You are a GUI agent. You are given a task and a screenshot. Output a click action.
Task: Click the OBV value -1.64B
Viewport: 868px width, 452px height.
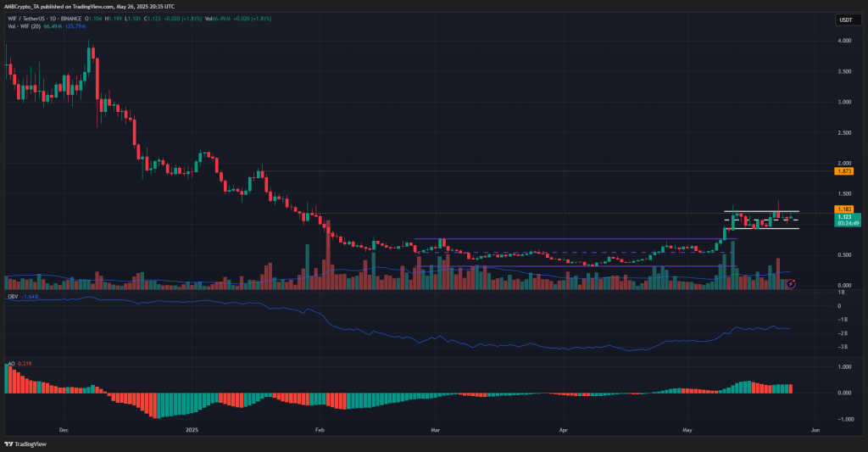tap(30, 297)
